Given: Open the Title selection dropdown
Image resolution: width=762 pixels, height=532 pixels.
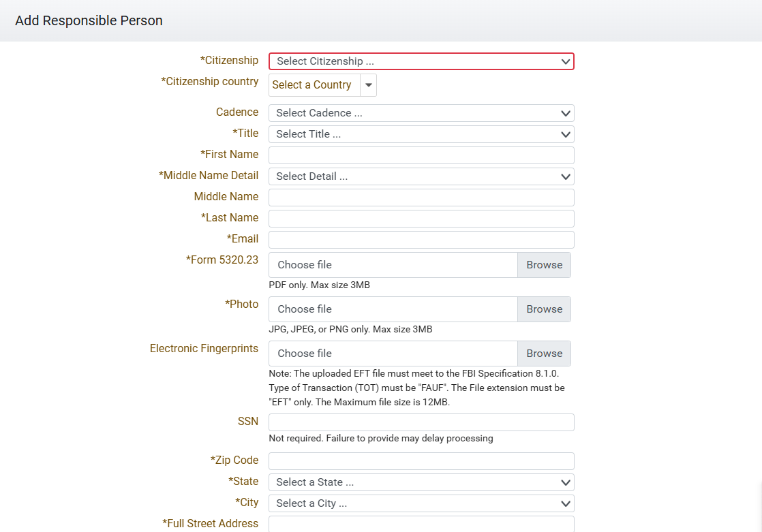Looking at the screenshot, I should click(421, 134).
